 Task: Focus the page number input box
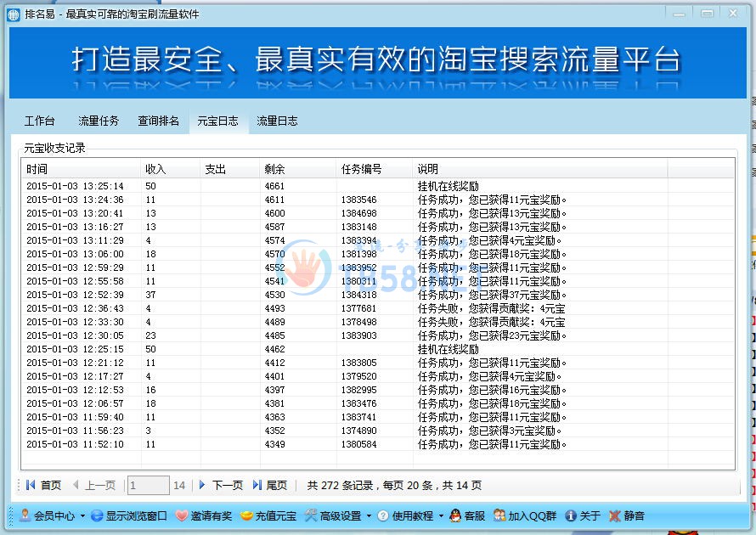148,486
